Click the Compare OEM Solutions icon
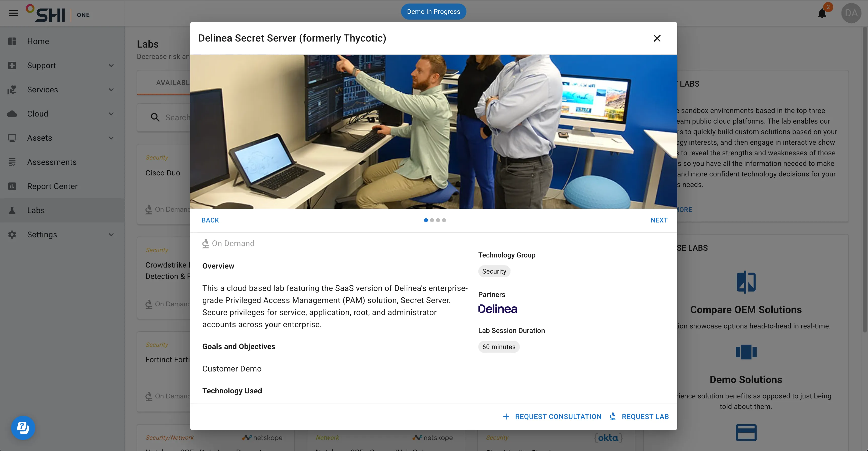868x451 pixels. click(746, 282)
